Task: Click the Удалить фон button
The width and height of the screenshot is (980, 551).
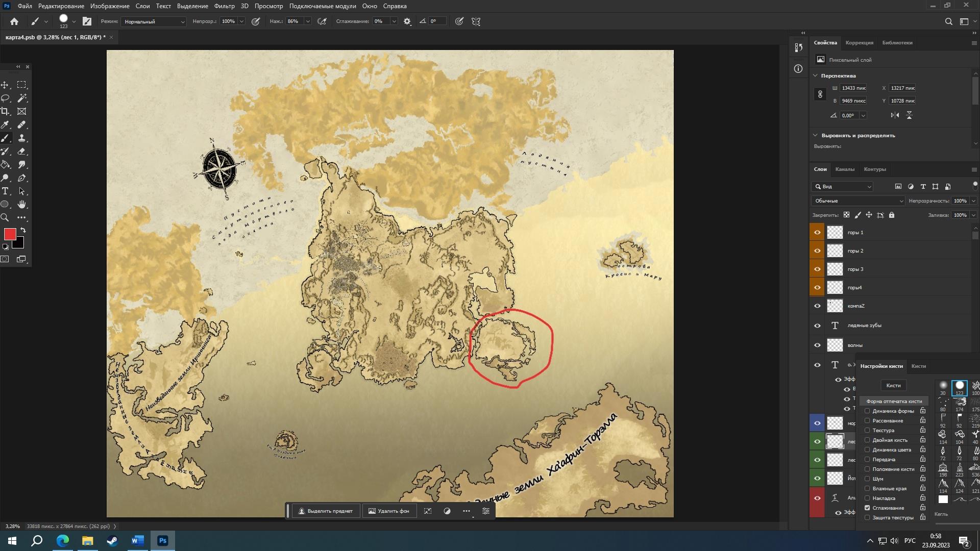Action: [x=388, y=511]
